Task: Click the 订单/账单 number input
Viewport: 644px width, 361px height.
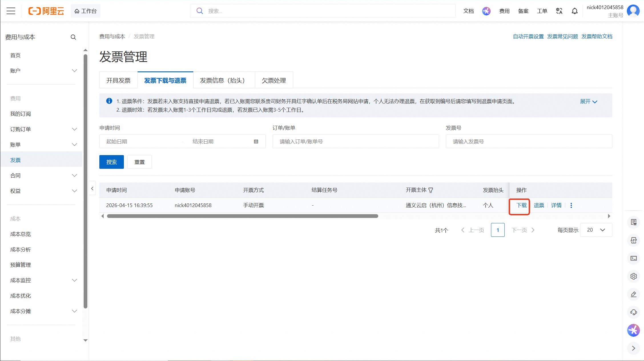Action: (356, 142)
